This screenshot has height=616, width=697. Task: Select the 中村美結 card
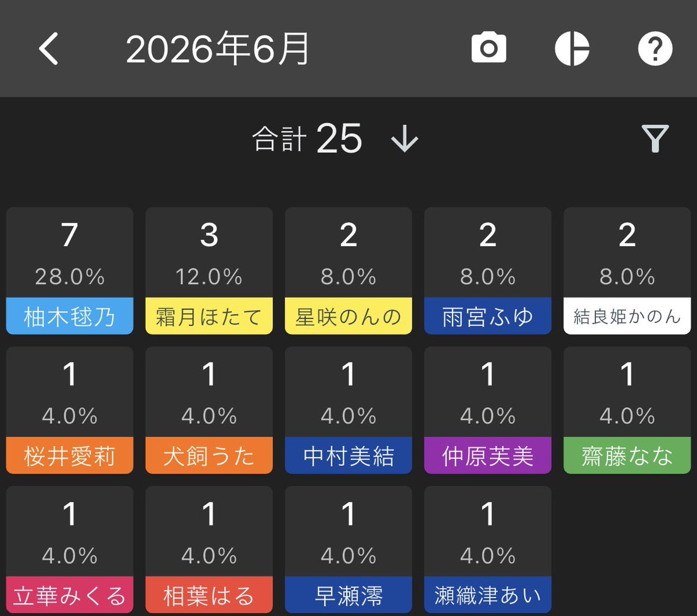[x=348, y=410]
